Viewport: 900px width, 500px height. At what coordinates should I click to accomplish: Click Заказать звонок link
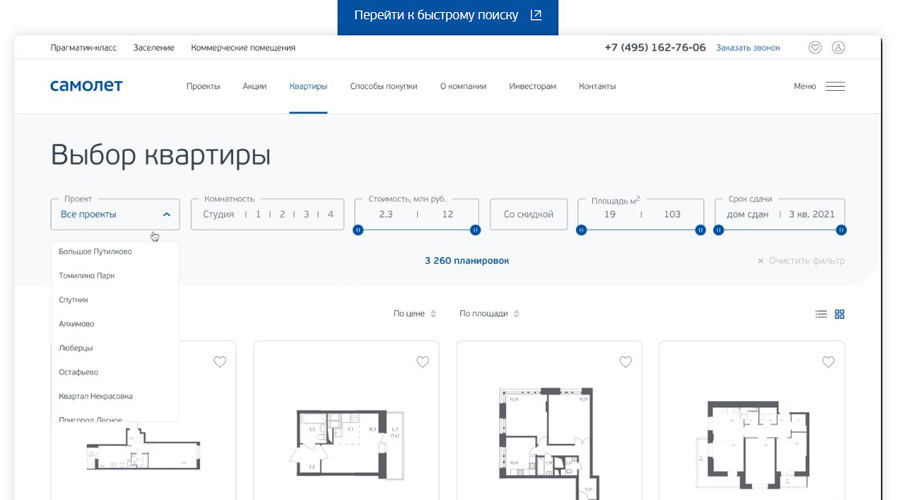[x=748, y=48]
